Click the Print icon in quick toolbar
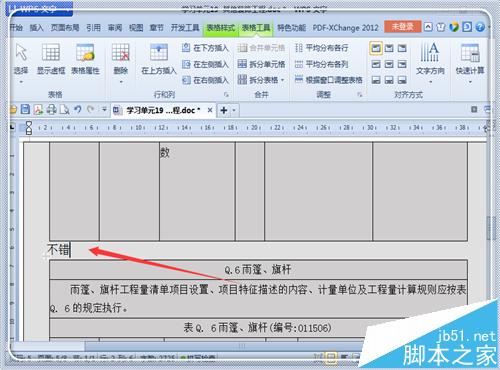The image size is (500, 370). coord(51,109)
